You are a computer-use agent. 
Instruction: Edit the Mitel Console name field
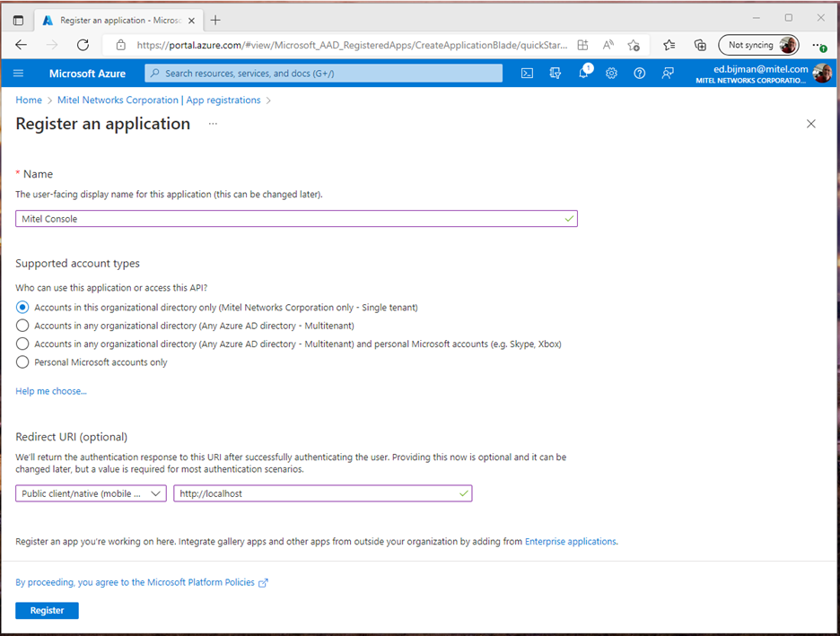click(x=296, y=218)
